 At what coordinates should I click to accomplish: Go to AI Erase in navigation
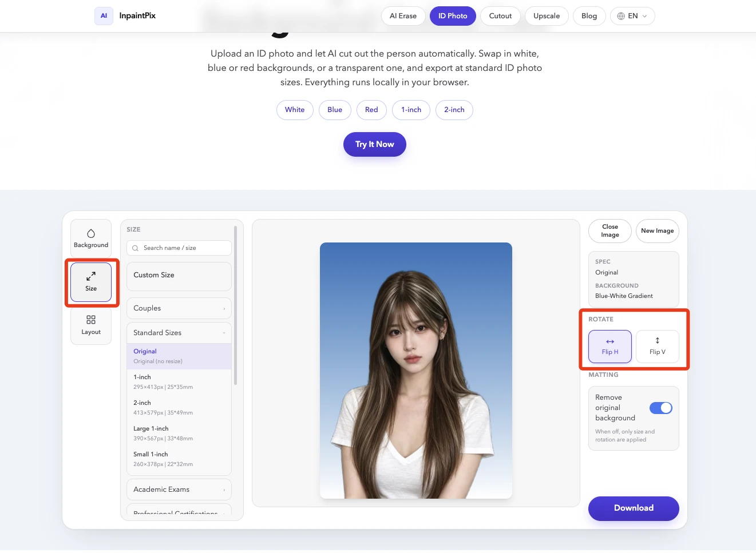403,16
